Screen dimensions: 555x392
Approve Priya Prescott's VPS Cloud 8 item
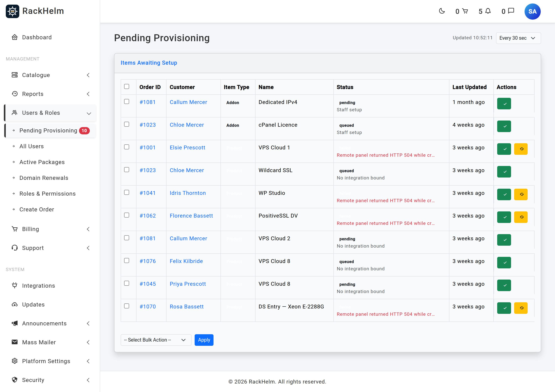[x=504, y=285]
